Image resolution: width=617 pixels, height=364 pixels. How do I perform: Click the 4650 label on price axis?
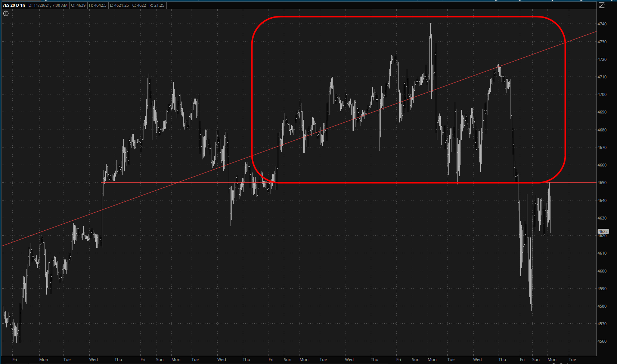point(602,183)
